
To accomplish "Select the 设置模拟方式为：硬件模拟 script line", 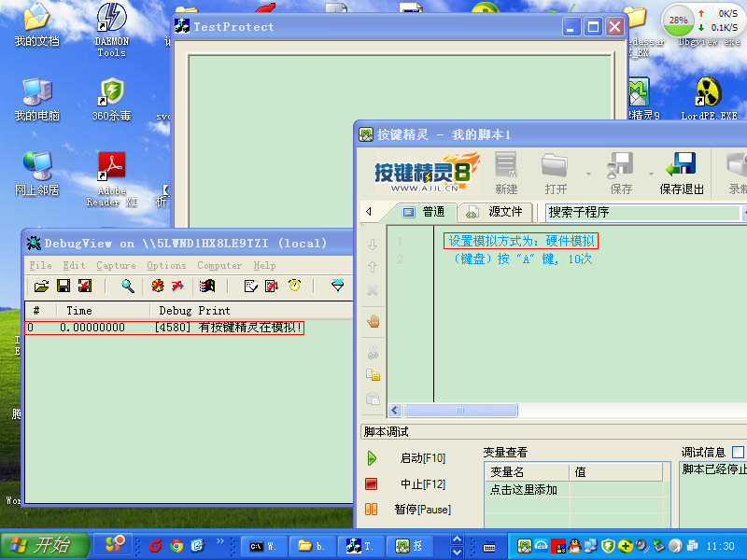I will click(x=521, y=241).
